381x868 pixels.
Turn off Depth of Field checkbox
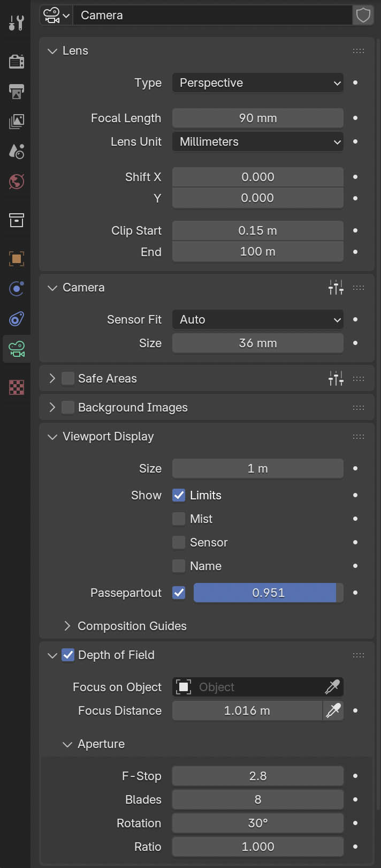(68, 655)
